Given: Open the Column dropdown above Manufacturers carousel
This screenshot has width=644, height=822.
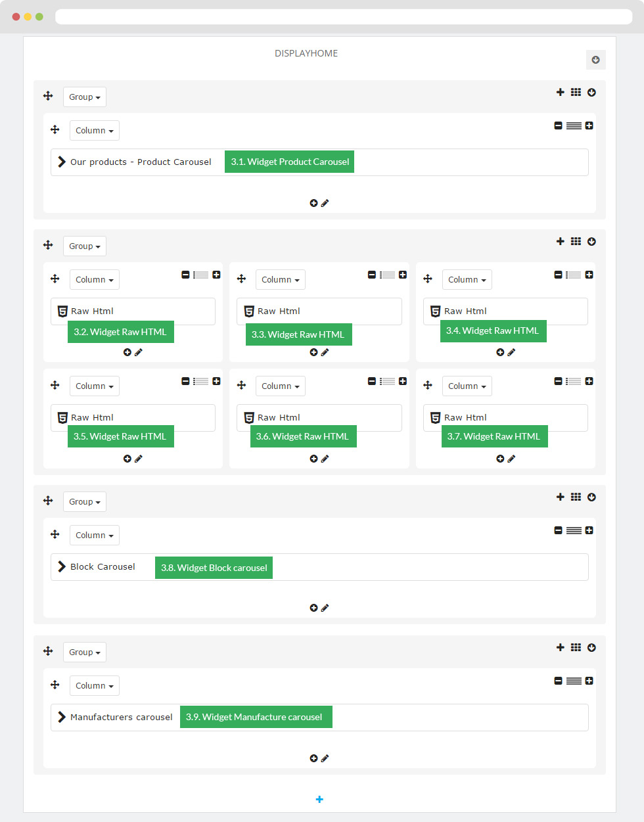Looking at the screenshot, I should [x=95, y=685].
